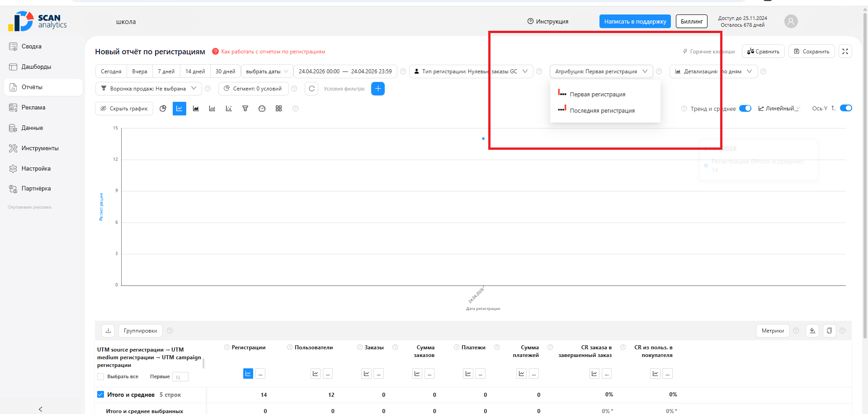Open the Тип регистрации dropdown

tap(471, 71)
